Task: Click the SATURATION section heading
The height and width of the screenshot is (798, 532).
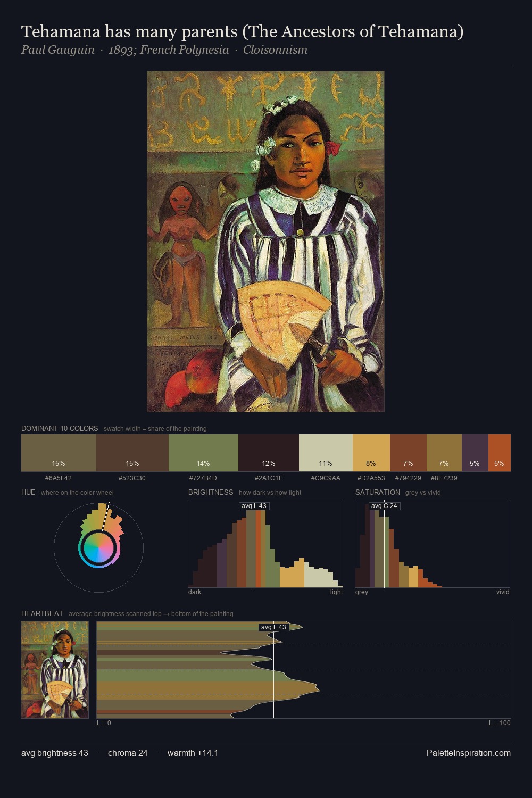Action: (378, 492)
